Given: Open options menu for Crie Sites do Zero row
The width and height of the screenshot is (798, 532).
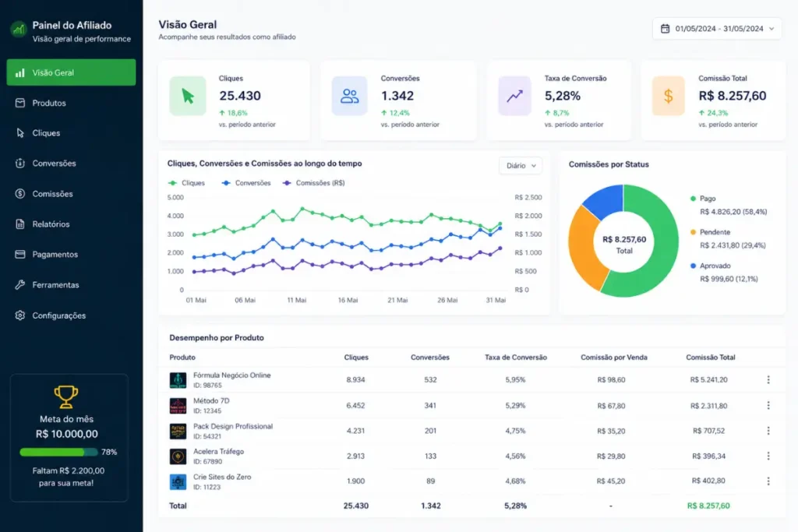Looking at the screenshot, I should tap(768, 481).
